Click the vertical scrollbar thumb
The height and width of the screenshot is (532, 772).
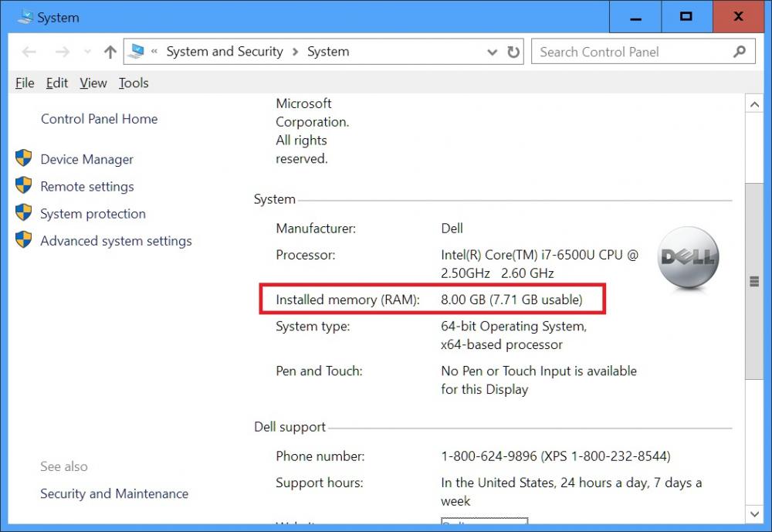754,281
